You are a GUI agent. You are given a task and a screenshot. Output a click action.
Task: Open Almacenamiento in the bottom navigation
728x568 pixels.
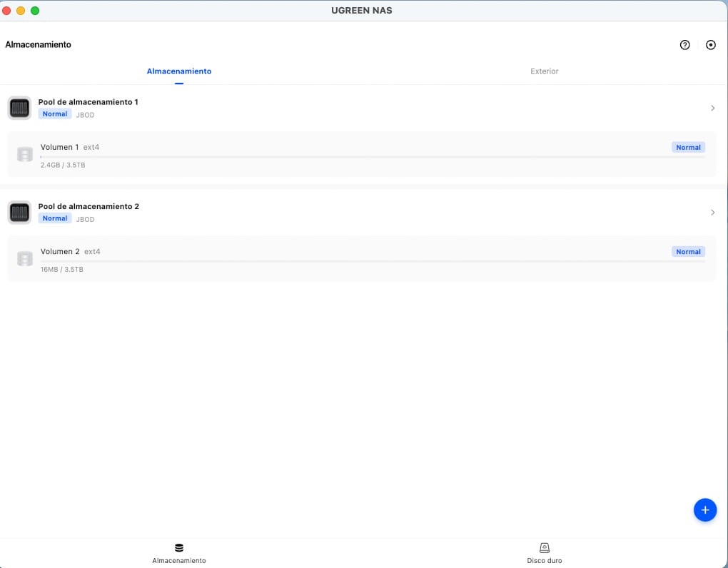[x=179, y=553]
